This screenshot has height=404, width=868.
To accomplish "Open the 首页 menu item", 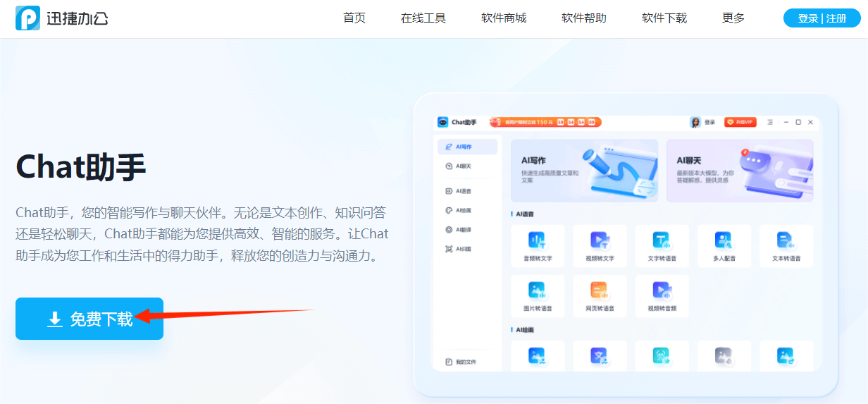I will pyautogui.click(x=354, y=18).
